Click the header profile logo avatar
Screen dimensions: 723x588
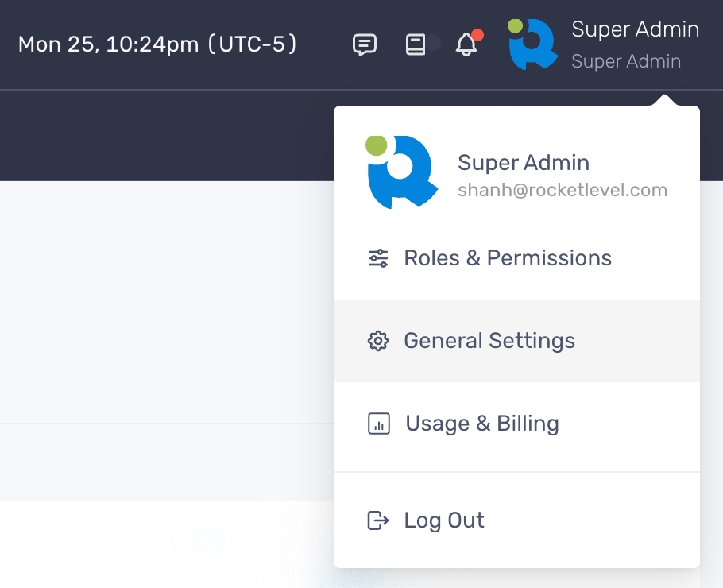tap(532, 44)
